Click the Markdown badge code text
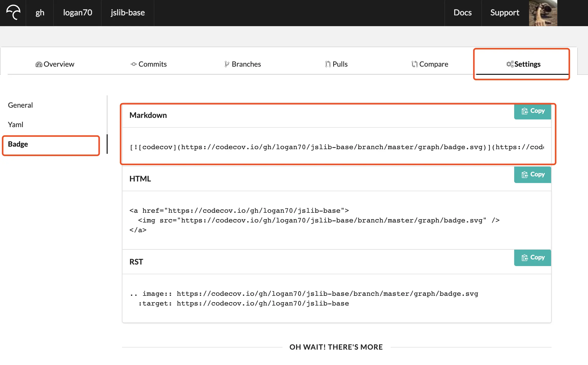This screenshot has width=588, height=365. [x=336, y=147]
